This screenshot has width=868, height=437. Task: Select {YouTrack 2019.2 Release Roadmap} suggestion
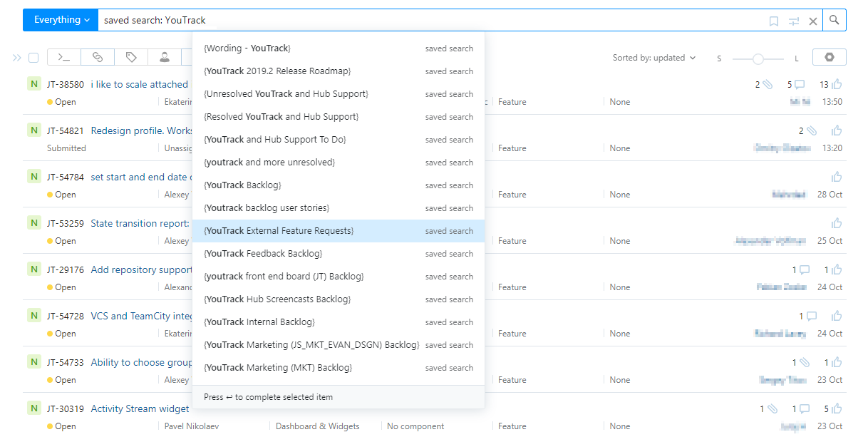point(339,71)
